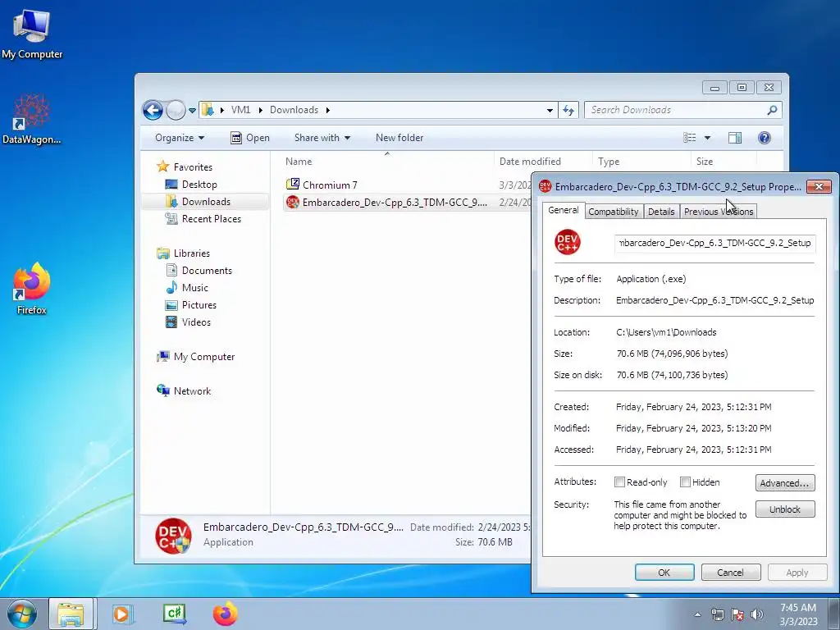
Task: Click the Change your view icon
Action: [x=689, y=138]
